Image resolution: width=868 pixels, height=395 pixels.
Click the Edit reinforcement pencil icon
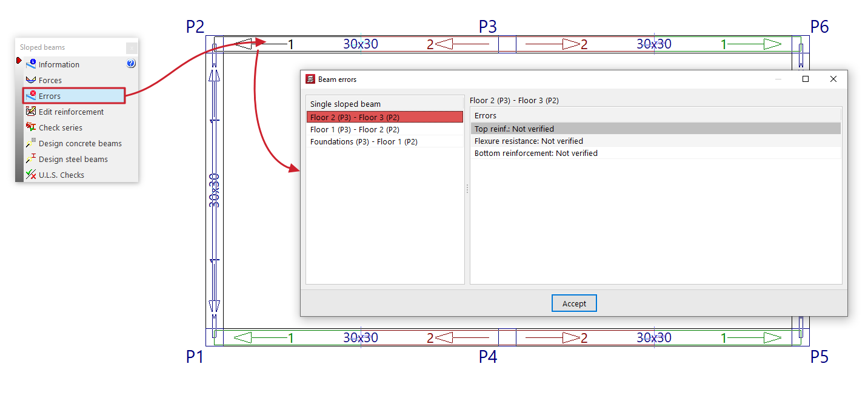[x=31, y=111]
